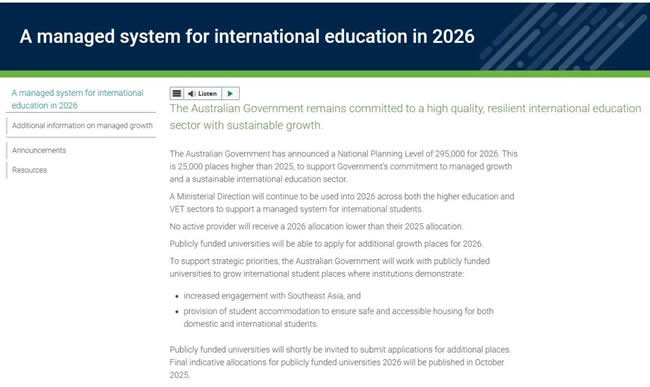Click sentence 'No active provider will receive'

(x=316, y=227)
